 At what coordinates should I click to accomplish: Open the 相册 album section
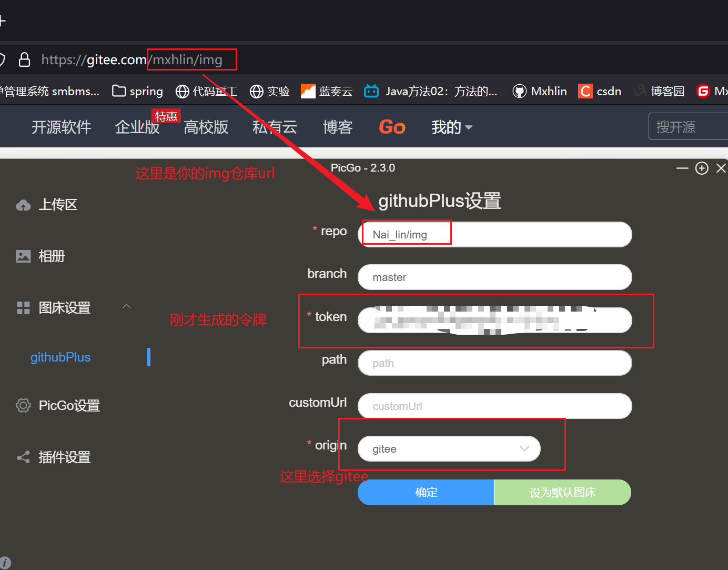point(41,256)
